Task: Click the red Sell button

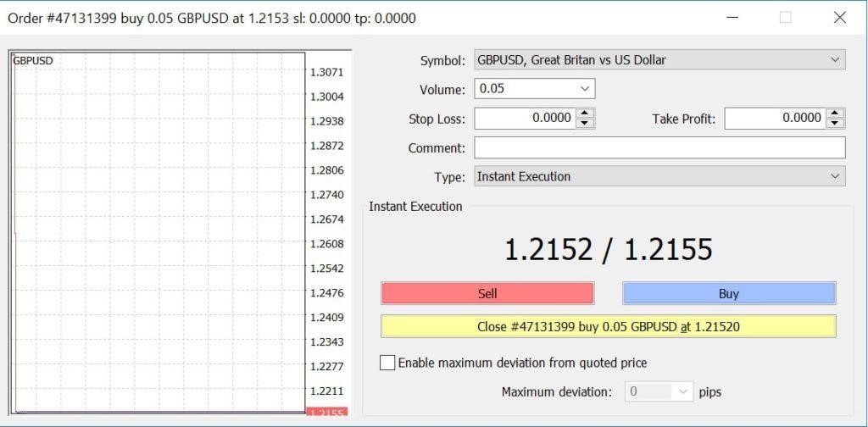Action: (x=487, y=294)
